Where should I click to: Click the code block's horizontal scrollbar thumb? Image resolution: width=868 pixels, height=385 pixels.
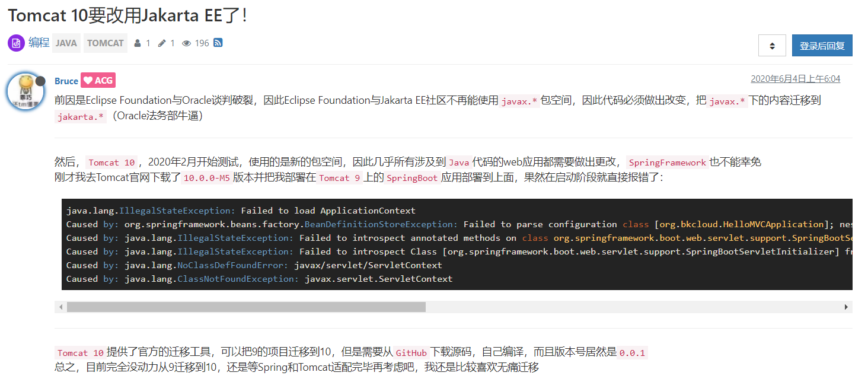(x=246, y=307)
